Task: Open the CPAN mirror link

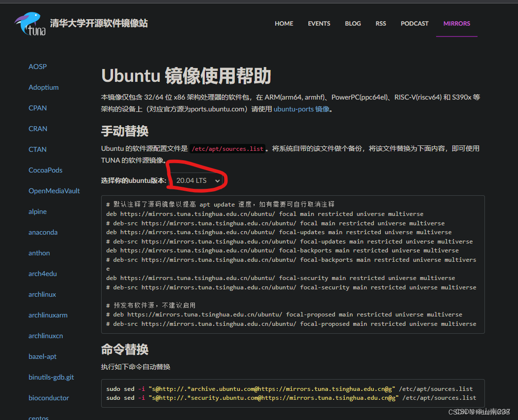Action: [37, 108]
